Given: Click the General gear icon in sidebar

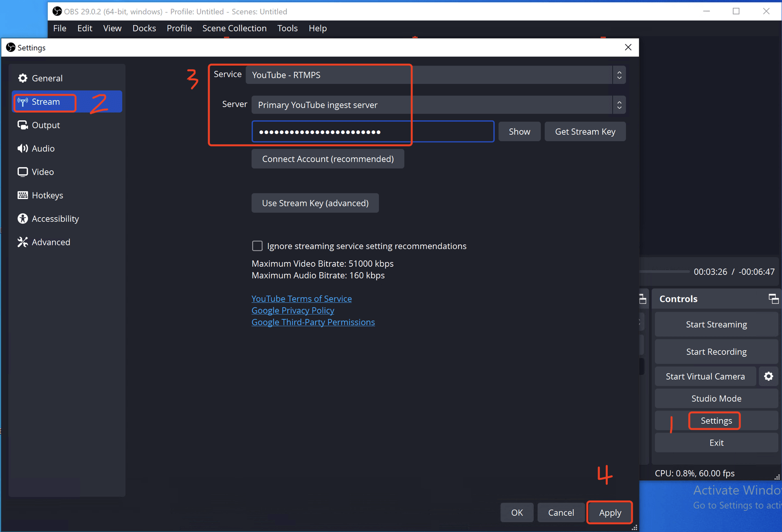Looking at the screenshot, I should point(23,78).
